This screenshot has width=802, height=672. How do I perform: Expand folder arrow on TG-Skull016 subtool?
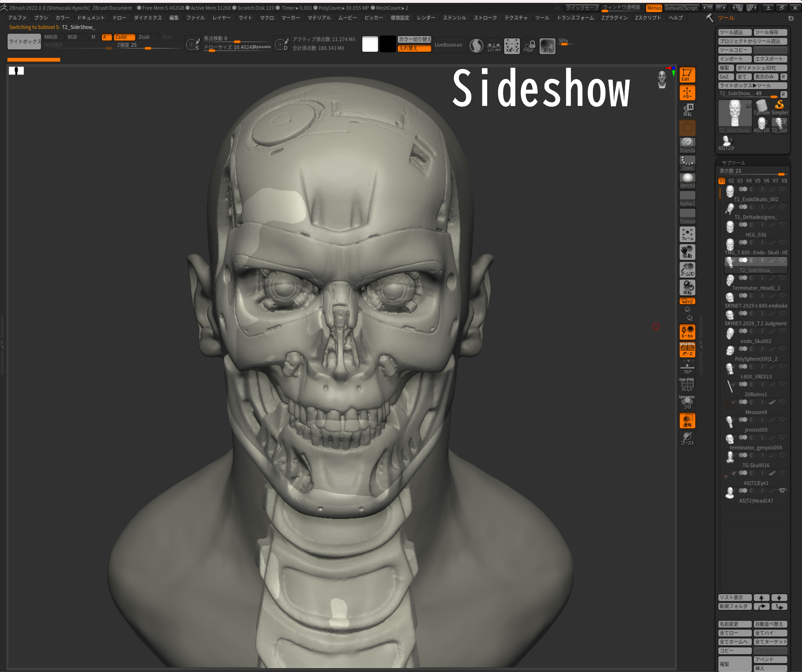tap(733, 455)
